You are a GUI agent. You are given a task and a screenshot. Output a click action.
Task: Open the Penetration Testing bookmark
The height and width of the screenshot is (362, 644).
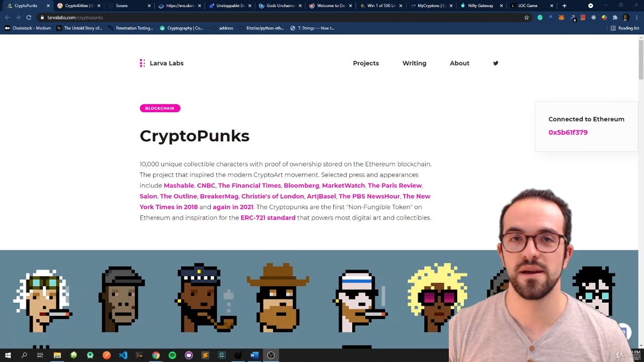[x=130, y=28]
